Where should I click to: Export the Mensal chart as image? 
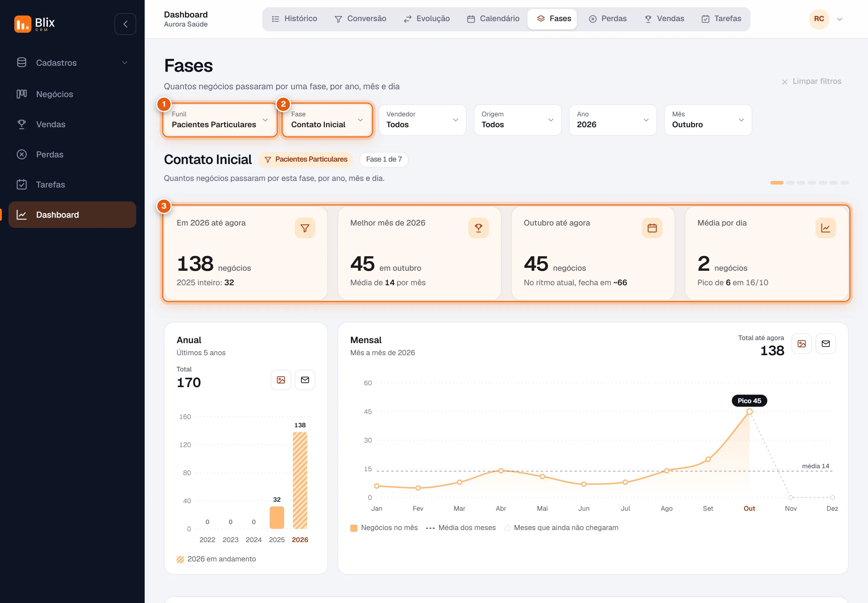[x=801, y=343]
